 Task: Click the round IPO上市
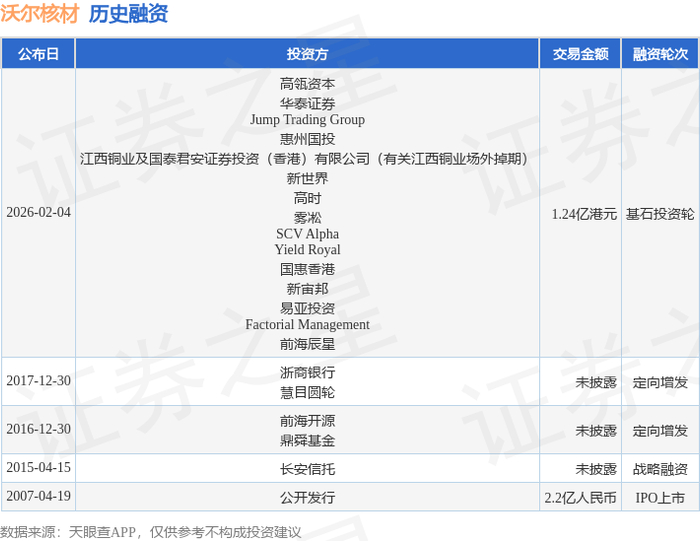(660, 498)
